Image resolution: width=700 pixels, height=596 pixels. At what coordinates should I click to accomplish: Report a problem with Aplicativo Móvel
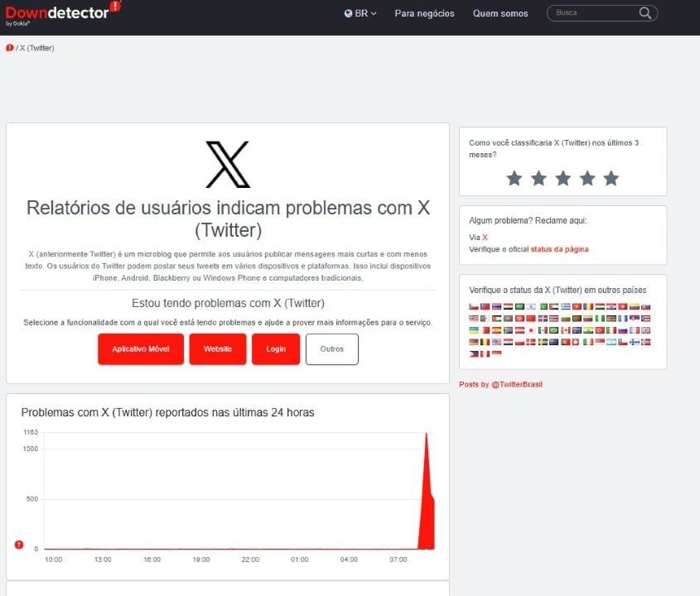click(x=141, y=348)
